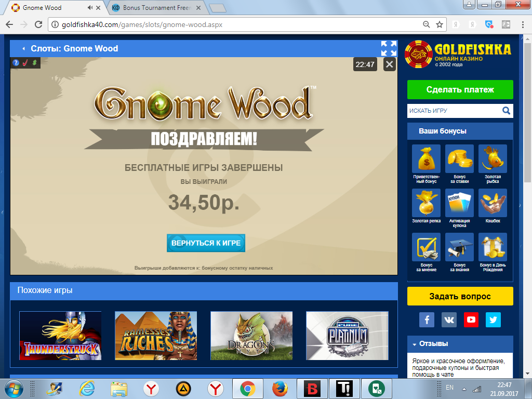Click the EN language indicator
Image resolution: width=532 pixels, height=399 pixels.
pyautogui.click(x=449, y=388)
